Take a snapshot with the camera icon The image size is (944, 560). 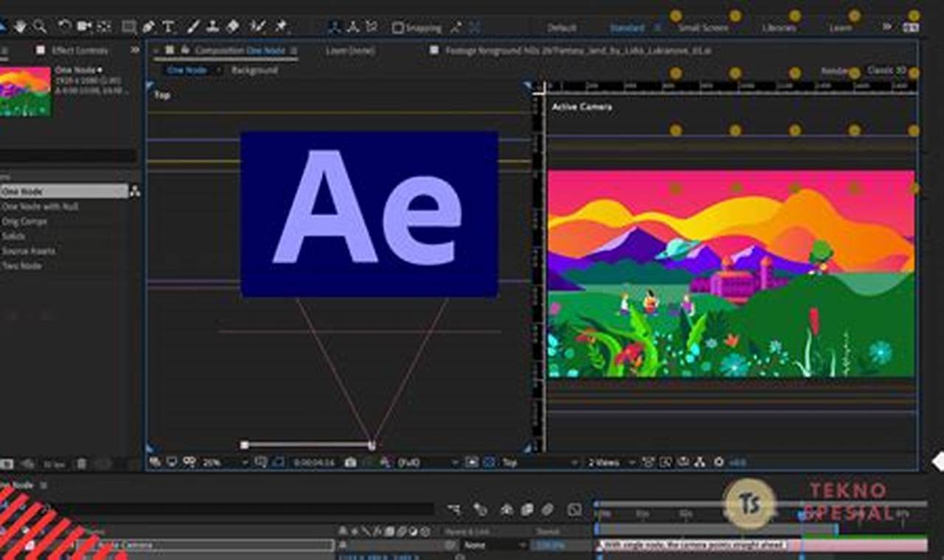[350, 462]
